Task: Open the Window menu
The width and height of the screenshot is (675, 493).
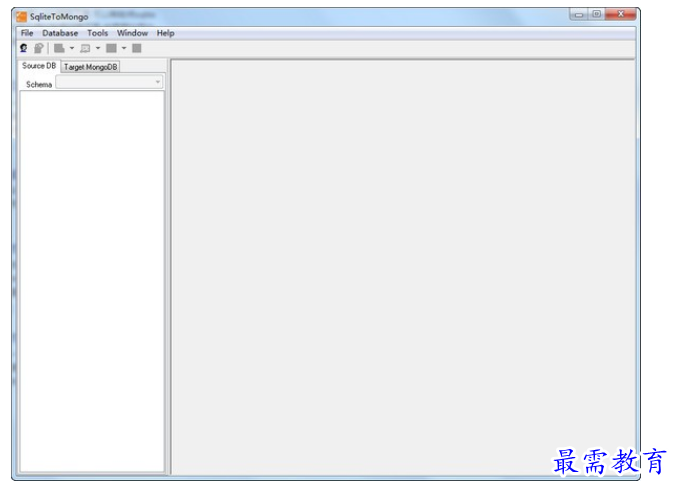Action: click(x=132, y=33)
